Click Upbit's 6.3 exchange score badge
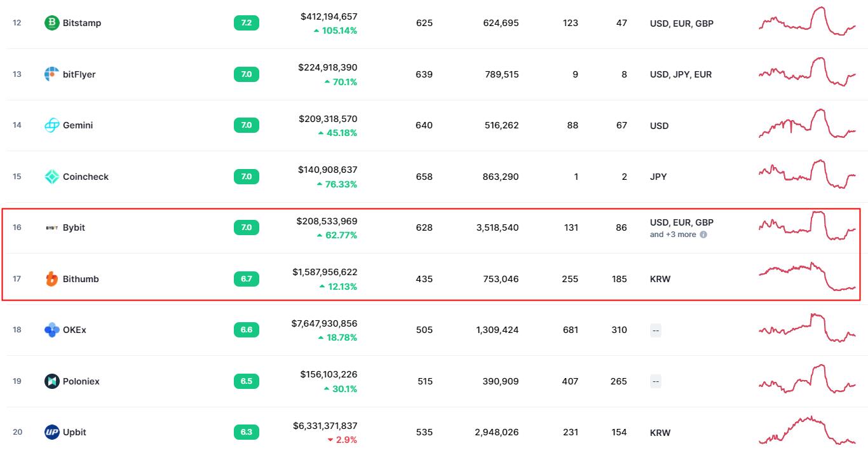 (247, 432)
